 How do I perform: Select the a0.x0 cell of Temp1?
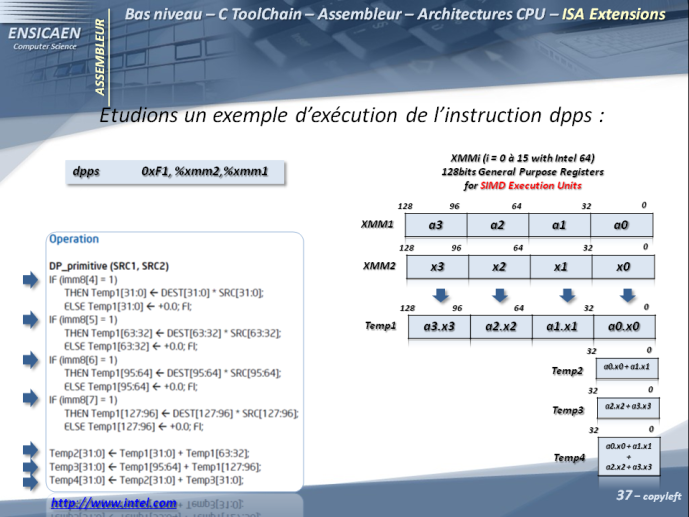click(x=624, y=326)
